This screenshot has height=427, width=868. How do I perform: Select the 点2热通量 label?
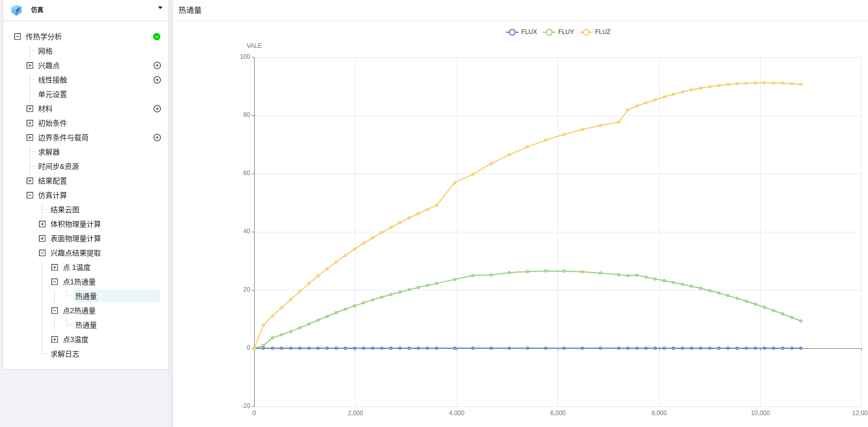[79, 311]
